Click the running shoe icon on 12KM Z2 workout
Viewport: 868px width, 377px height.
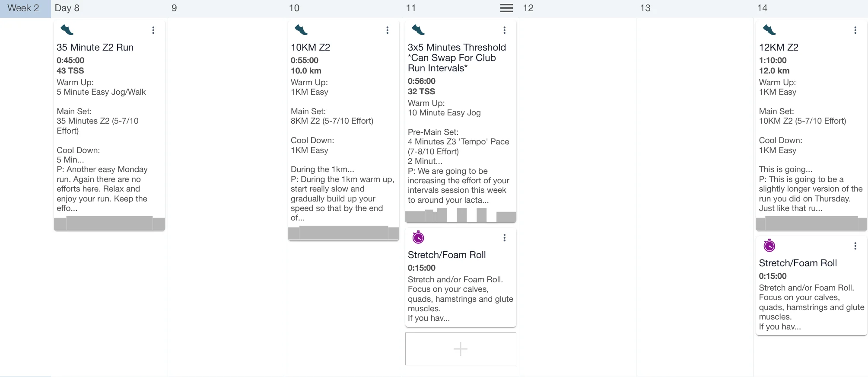point(769,30)
